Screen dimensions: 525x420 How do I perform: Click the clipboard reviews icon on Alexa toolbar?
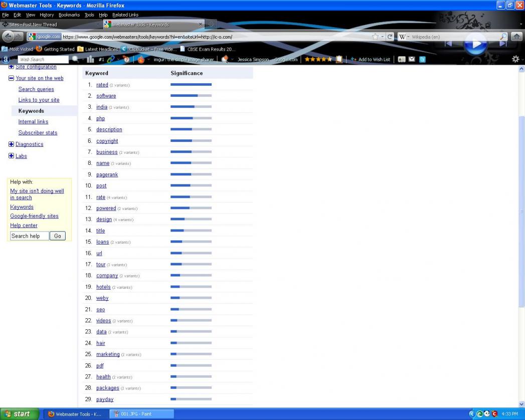coord(339,59)
